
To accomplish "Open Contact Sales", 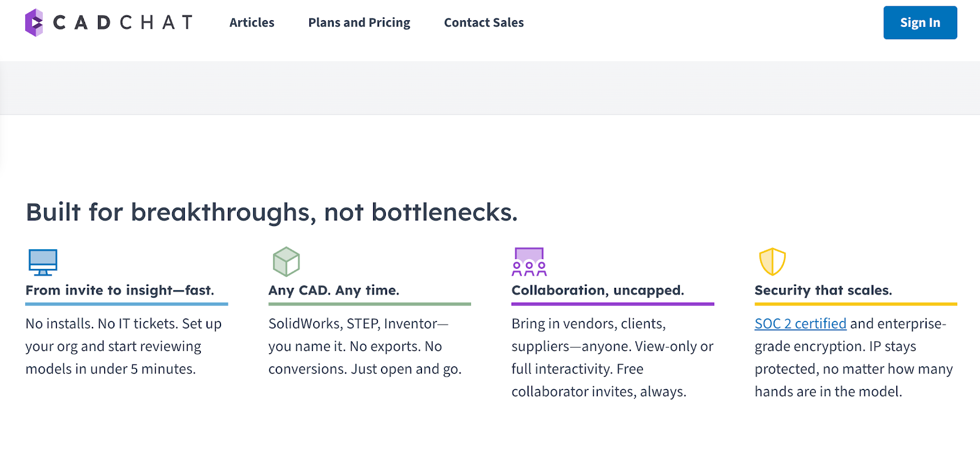I will pos(483,23).
